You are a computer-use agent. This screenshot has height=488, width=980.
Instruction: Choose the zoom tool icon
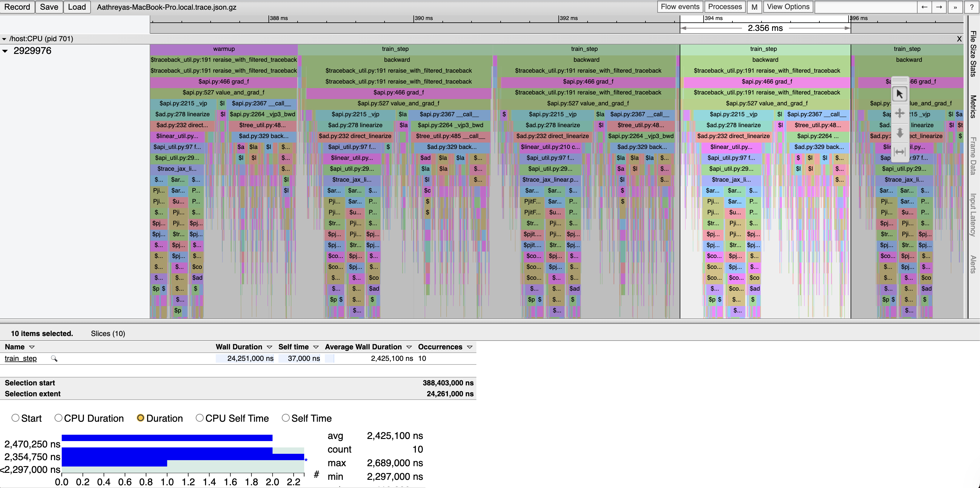tap(899, 133)
